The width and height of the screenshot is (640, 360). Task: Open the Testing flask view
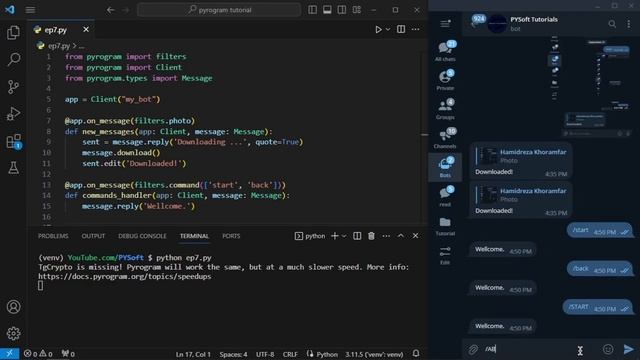click(13, 168)
